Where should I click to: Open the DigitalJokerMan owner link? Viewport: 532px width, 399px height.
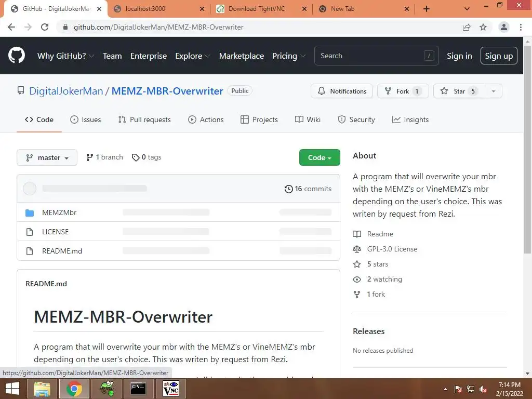[x=66, y=91]
